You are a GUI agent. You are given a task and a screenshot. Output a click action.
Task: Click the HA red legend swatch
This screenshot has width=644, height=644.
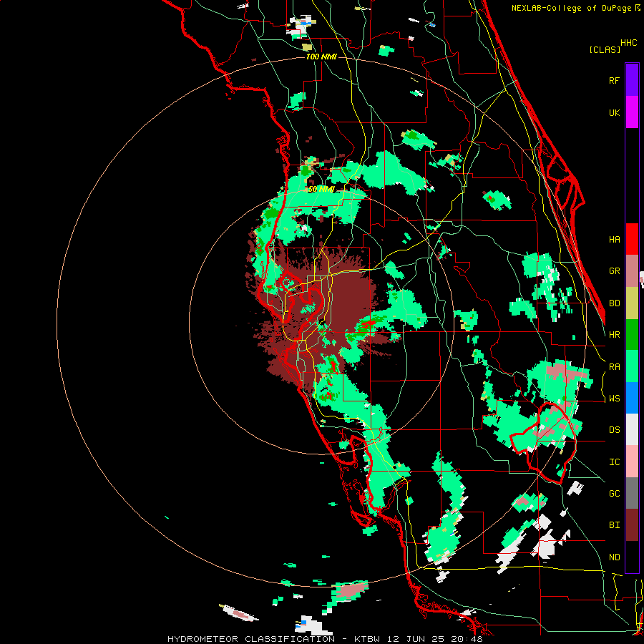[632, 239]
